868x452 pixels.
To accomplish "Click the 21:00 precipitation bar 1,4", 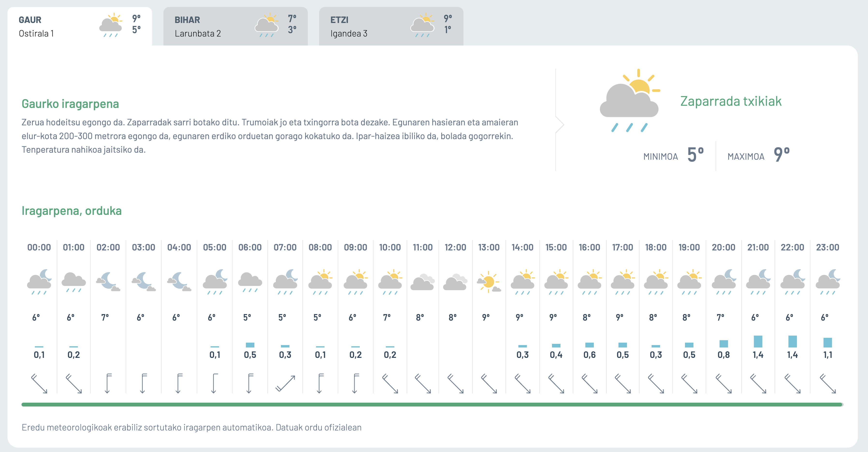I will click(758, 341).
